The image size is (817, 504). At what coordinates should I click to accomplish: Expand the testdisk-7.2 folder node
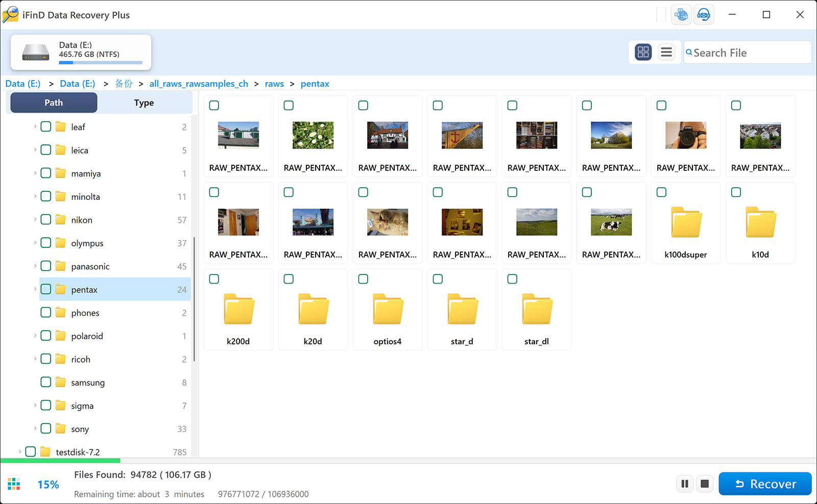20,452
